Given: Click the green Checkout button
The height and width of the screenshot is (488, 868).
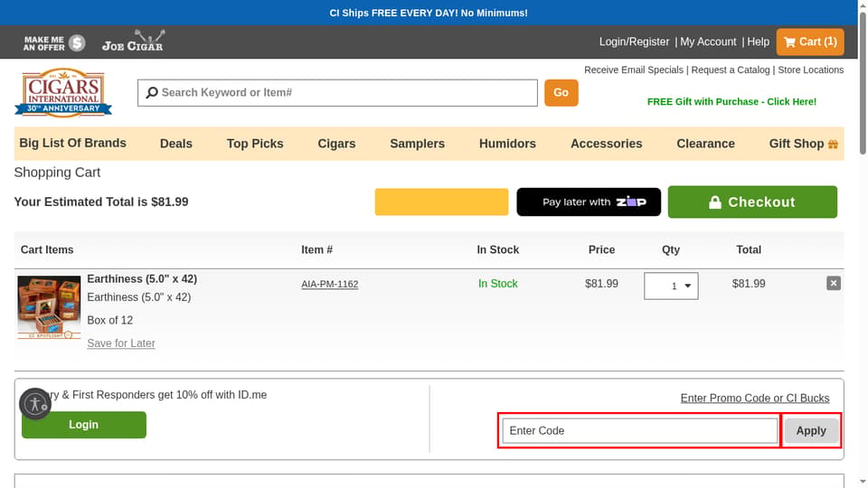Looking at the screenshot, I should point(752,202).
